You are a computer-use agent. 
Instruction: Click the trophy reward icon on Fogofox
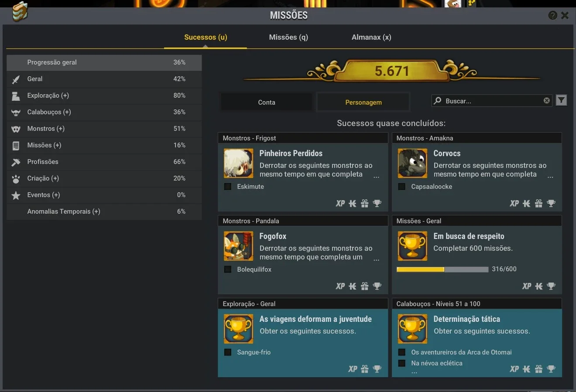coord(377,286)
